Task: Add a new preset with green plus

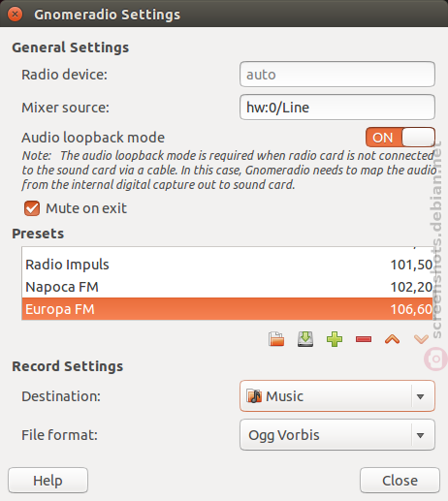Action: (335, 339)
